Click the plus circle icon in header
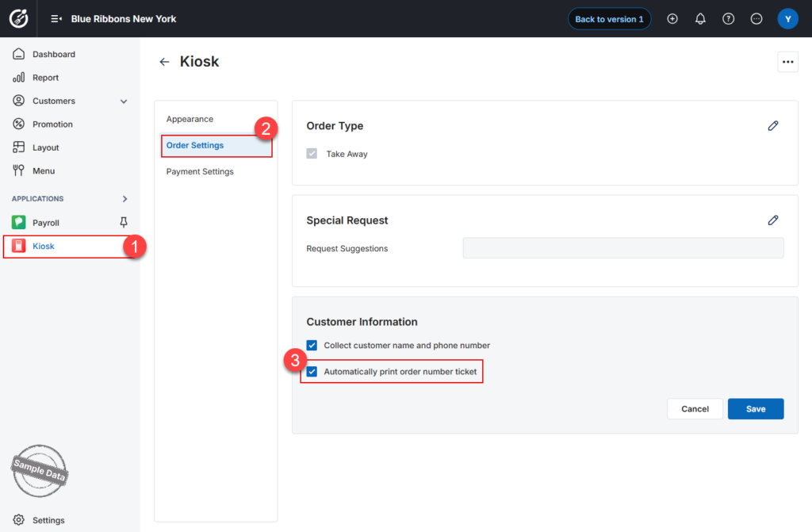The height and width of the screenshot is (532, 812). 672,19
